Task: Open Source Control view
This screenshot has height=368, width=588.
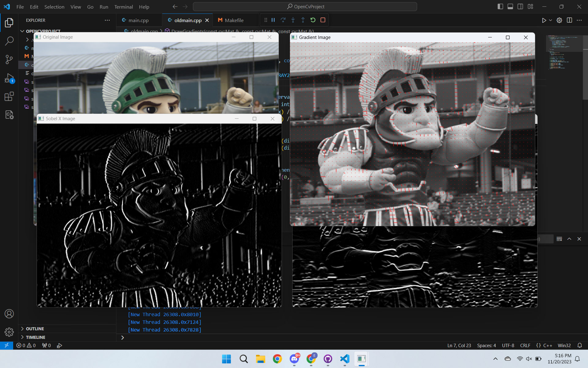Action: 9,59
